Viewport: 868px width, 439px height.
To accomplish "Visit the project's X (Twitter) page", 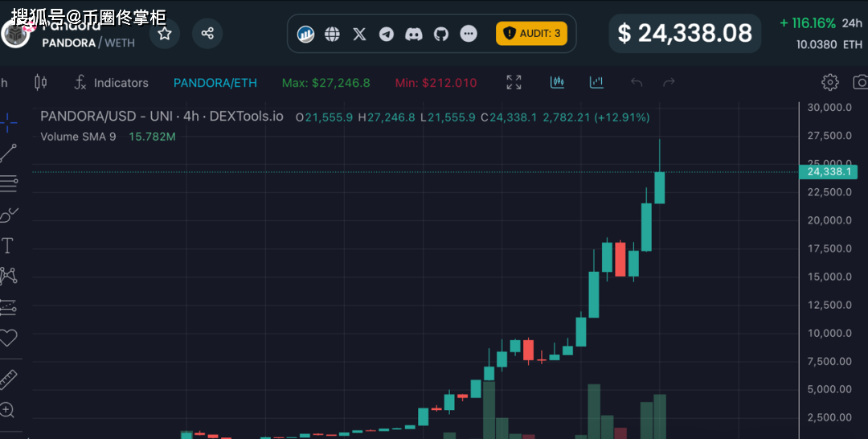I will click(359, 35).
